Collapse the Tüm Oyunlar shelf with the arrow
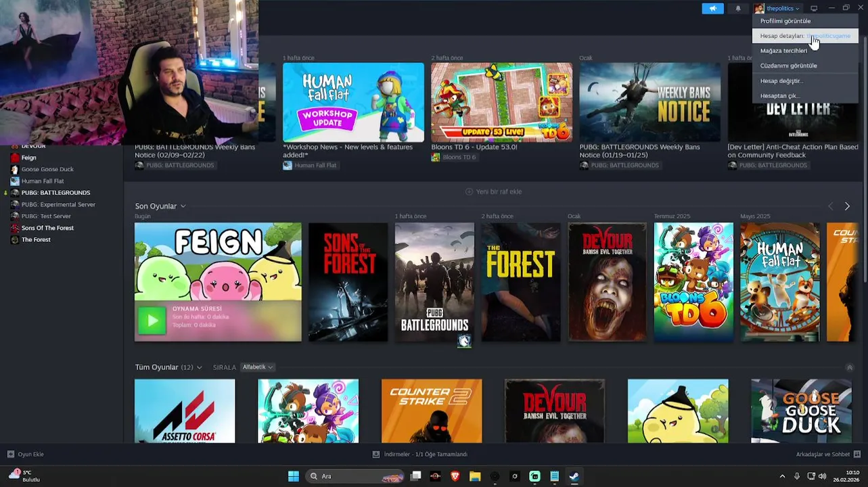Image resolution: width=868 pixels, height=487 pixels. click(850, 367)
